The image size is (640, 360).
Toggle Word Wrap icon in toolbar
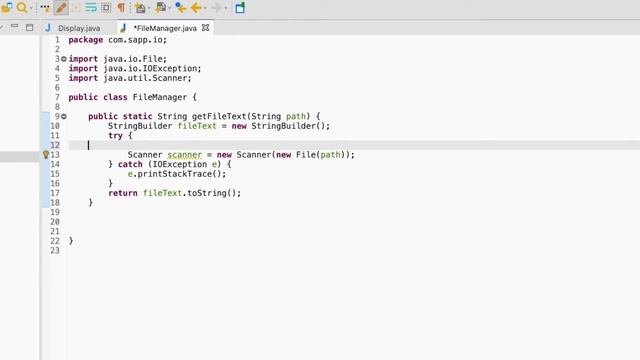point(91,8)
